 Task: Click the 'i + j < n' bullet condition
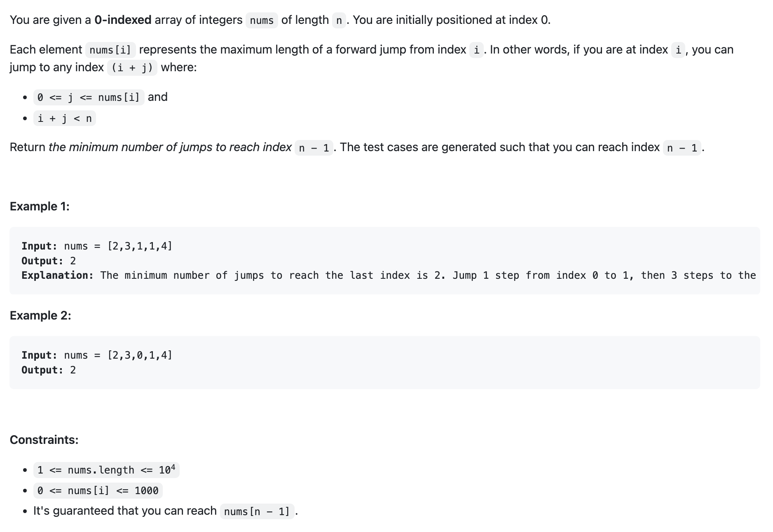click(x=65, y=119)
